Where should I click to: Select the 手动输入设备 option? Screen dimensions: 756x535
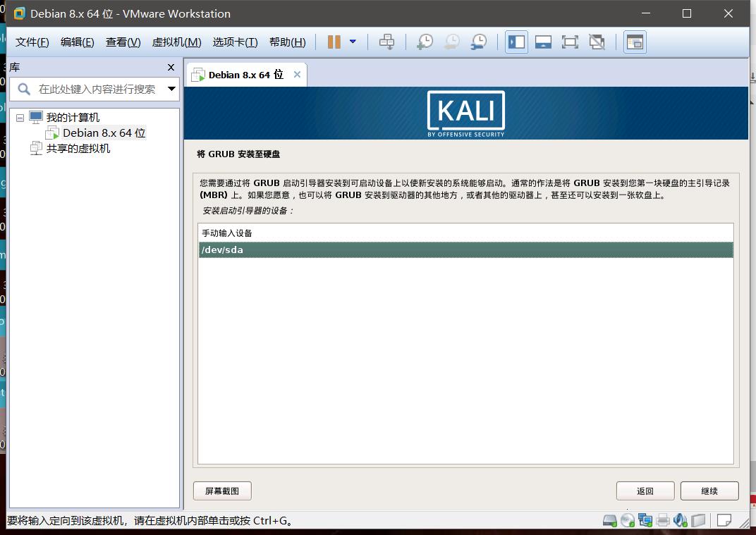tap(465, 233)
